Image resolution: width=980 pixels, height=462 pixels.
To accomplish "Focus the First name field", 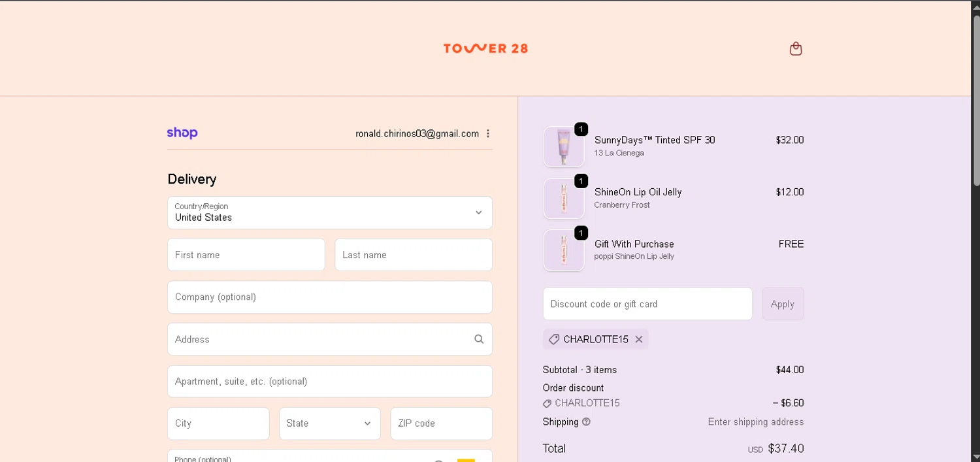I will point(246,255).
